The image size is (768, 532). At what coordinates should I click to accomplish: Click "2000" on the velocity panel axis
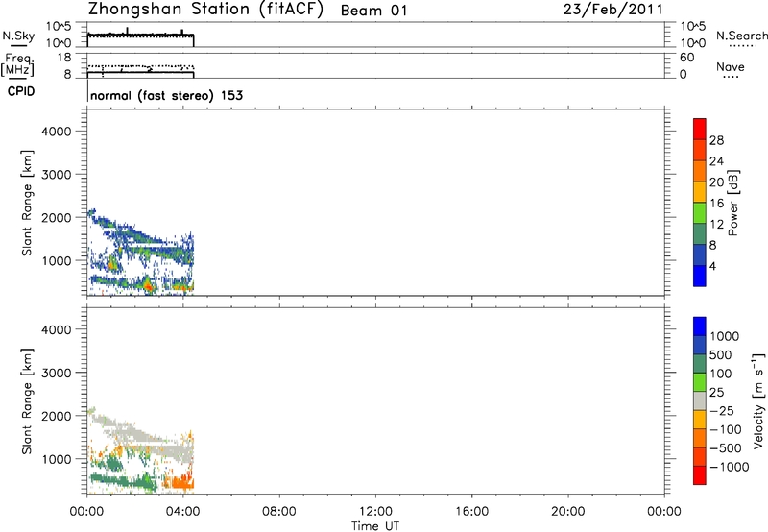click(x=57, y=416)
